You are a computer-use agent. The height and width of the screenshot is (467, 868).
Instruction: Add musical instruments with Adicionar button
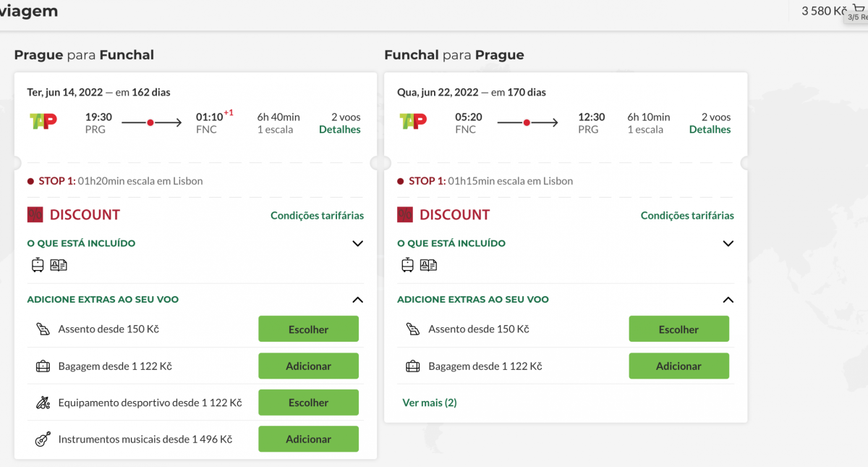click(308, 439)
